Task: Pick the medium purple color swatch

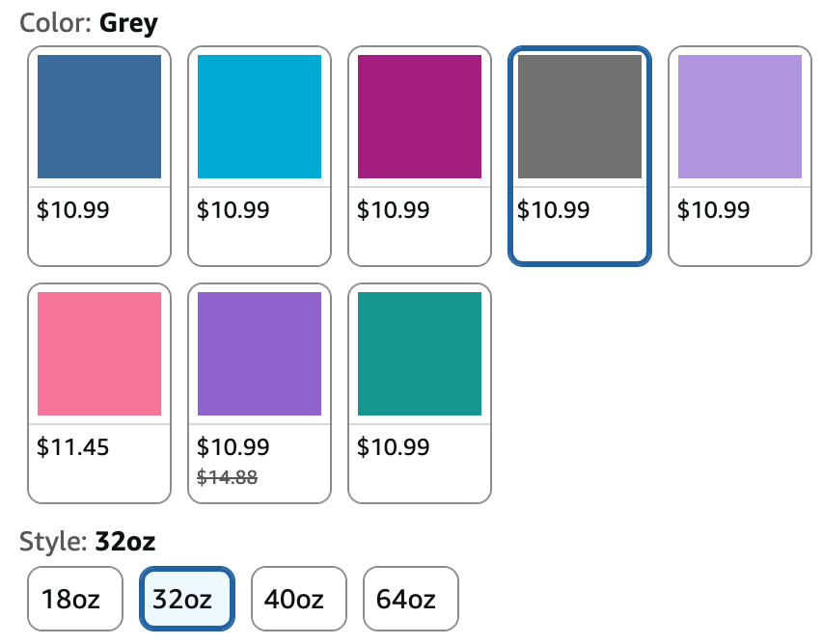Action: coord(260,354)
